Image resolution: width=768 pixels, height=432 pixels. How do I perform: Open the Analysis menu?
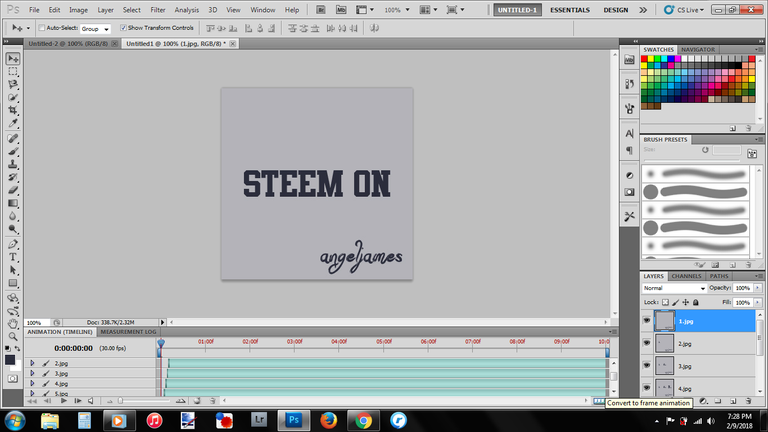187,10
